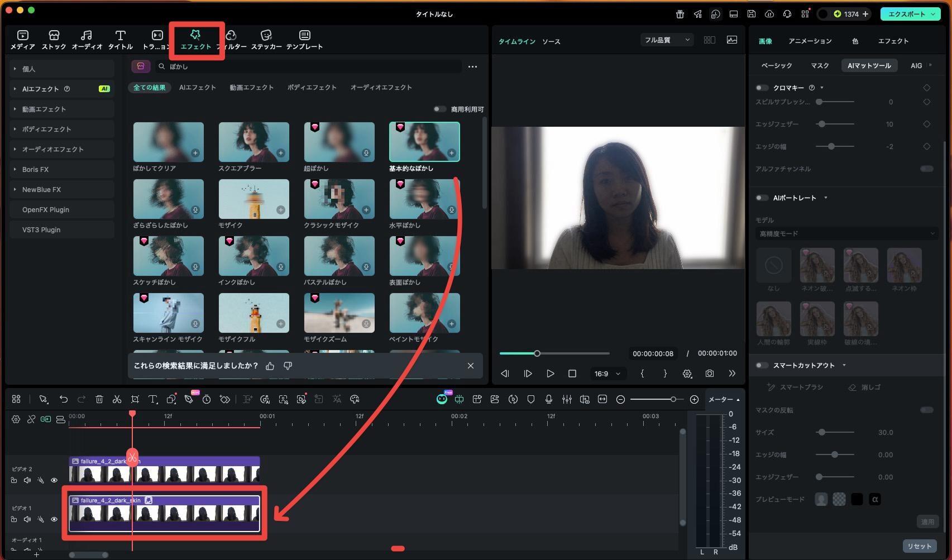This screenshot has height=560, width=952.
Task: Click the marker shield icon in timeline toolbar
Action: click(531, 399)
